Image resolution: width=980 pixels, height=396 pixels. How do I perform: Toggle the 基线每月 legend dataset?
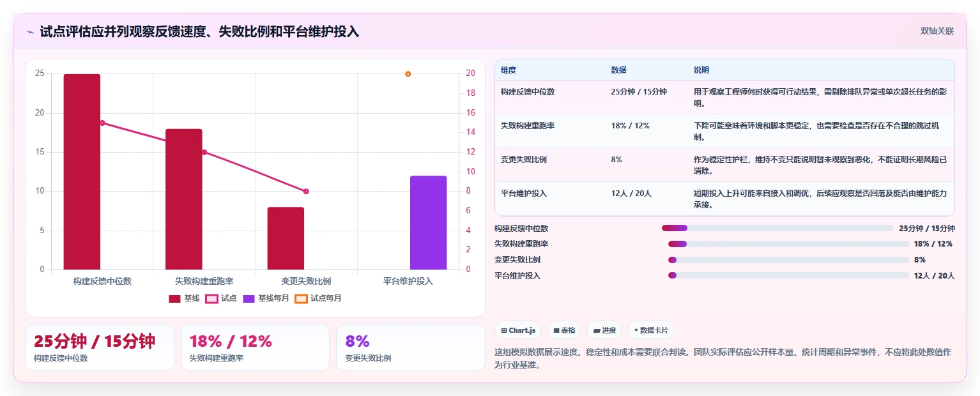(x=265, y=298)
